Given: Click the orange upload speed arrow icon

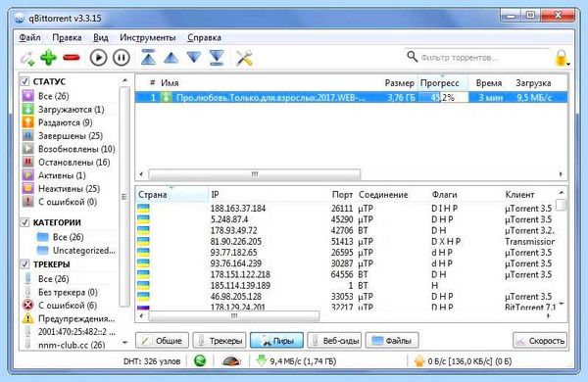Looking at the screenshot, I should click(419, 361).
